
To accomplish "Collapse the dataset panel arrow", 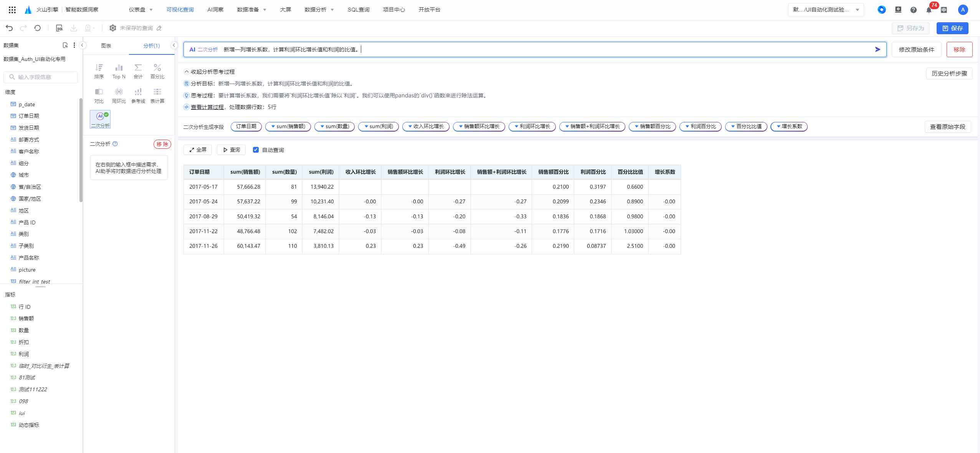I will click(82, 45).
